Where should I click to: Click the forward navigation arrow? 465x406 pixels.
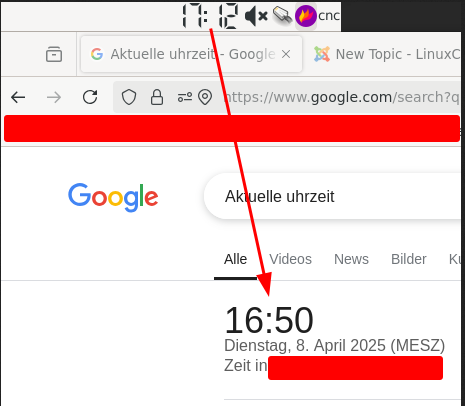[54, 97]
